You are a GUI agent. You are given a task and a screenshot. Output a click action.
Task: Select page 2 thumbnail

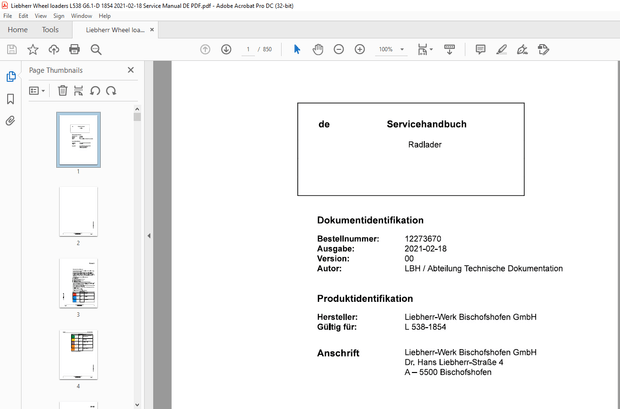[x=78, y=212]
